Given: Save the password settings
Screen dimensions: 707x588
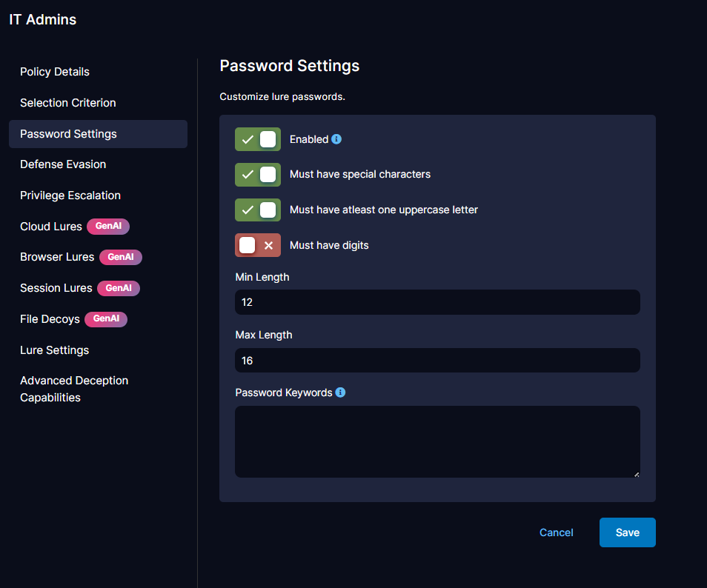Looking at the screenshot, I should coord(627,532).
